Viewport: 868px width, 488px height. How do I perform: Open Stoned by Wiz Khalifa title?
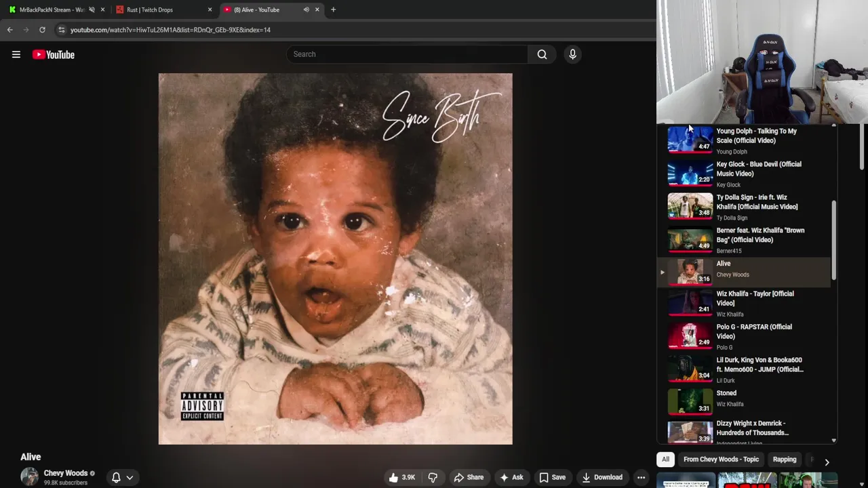coord(726,393)
